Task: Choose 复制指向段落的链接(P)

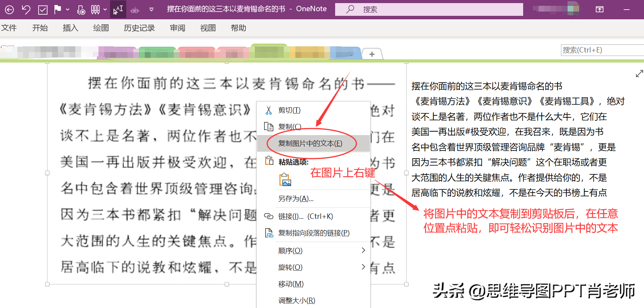Action: [314, 233]
